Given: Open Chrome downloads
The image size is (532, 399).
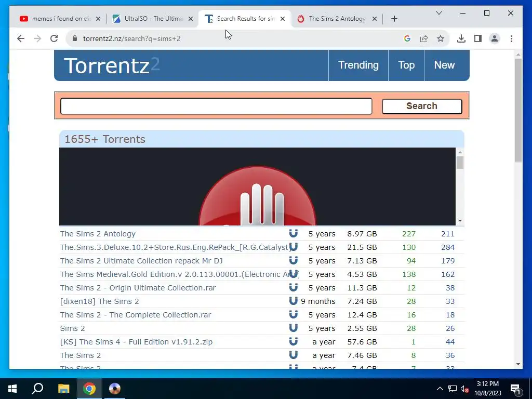Looking at the screenshot, I should tap(461, 38).
